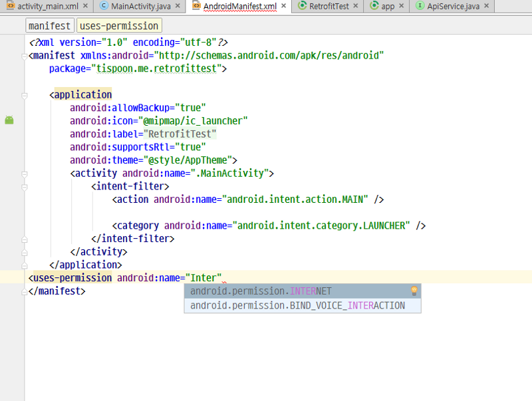Open the app gradle tab
532x401 pixels.
(x=388, y=6)
